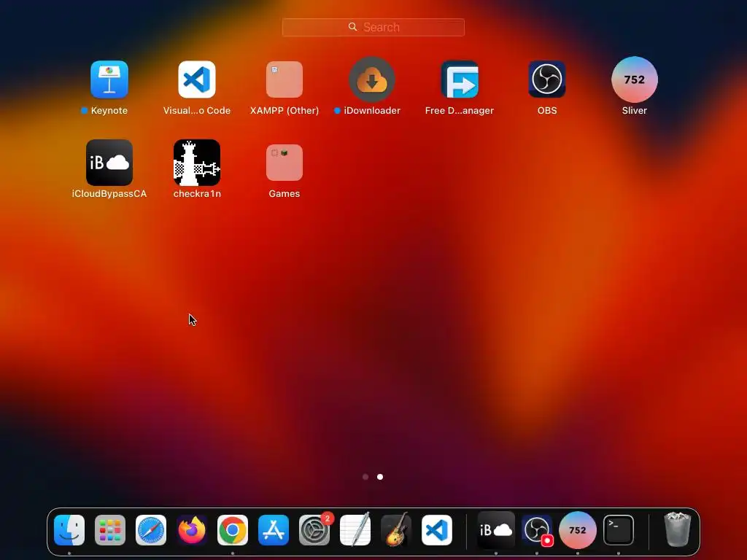
Task: Click the Keynote label text
Action: (x=109, y=111)
